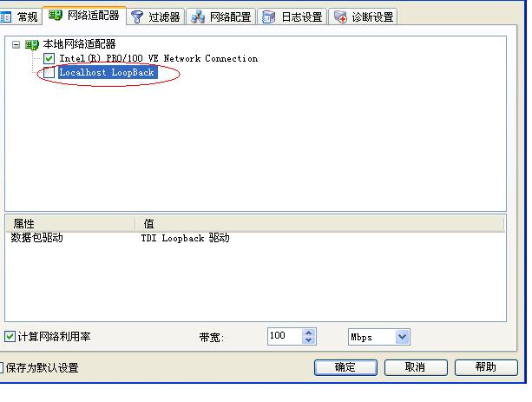532x402 pixels.
Task: Select the TDI Loopback 驱动 value
Action: click(x=185, y=238)
